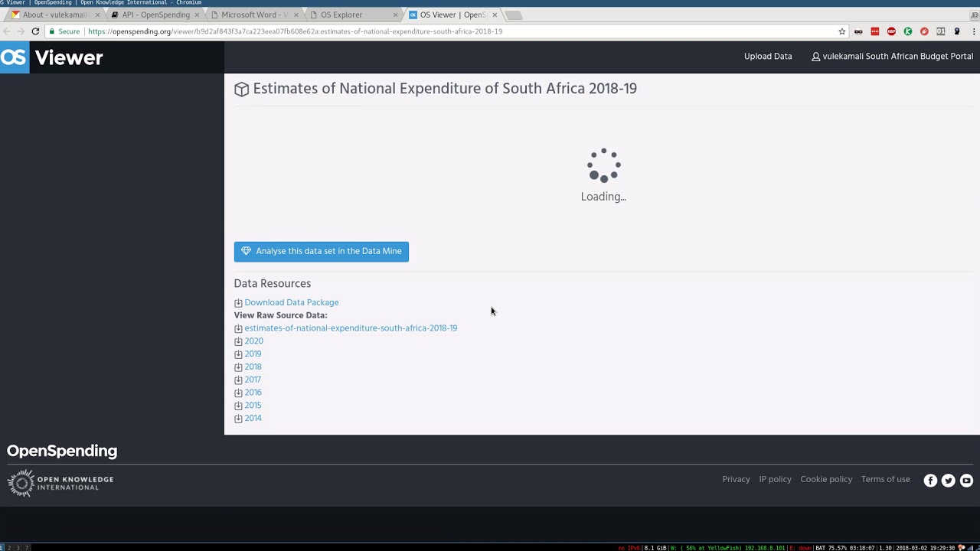Image resolution: width=980 pixels, height=551 pixels.
Task: Open the 2019 raw source link
Action: [253, 354]
